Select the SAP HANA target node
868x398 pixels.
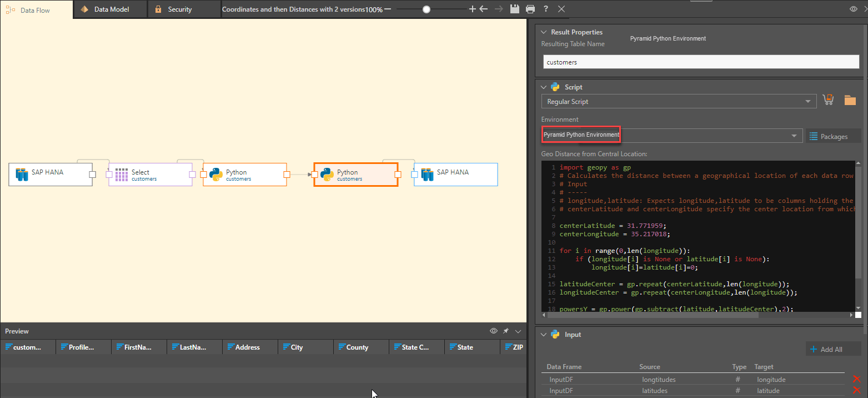[x=456, y=175]
